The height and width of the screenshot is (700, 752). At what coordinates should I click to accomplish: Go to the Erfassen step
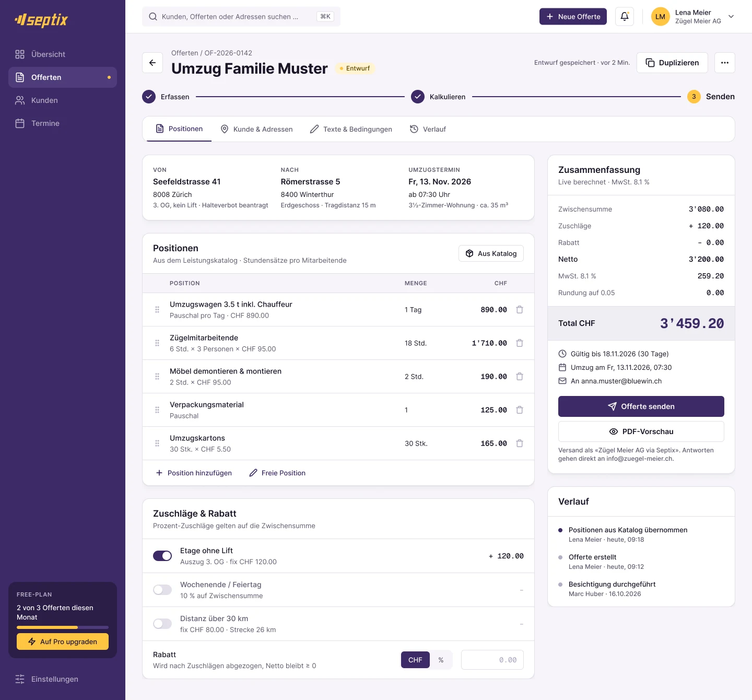166,97
